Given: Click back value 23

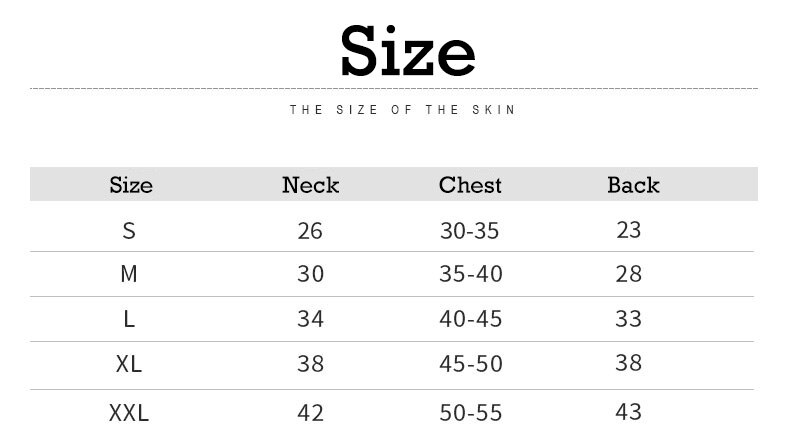Looking at the screenshot, I should point(628,230).
